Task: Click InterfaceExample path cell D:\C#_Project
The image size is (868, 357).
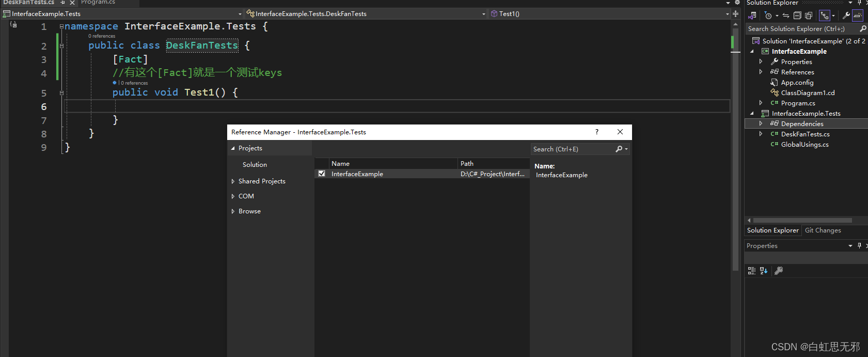Action: tap(493, 174)
